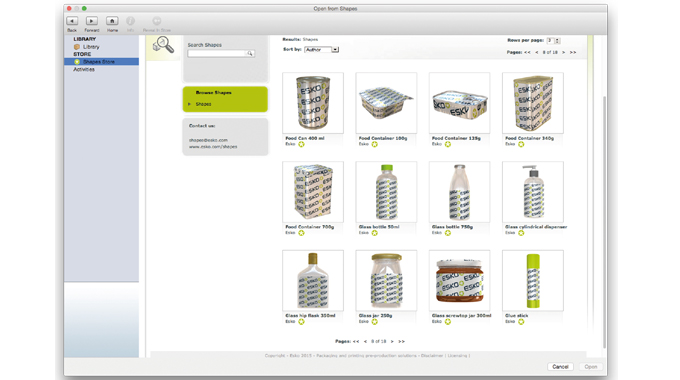Go to previous page using top < link
The image size is (680, 380).
pyautogui.click(x=537, y=52)
